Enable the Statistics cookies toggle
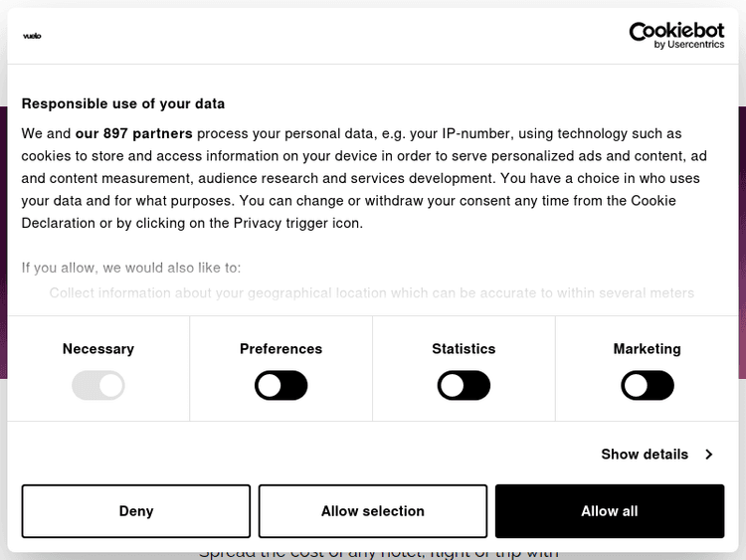The image size is (746, 560). (464, 386)
